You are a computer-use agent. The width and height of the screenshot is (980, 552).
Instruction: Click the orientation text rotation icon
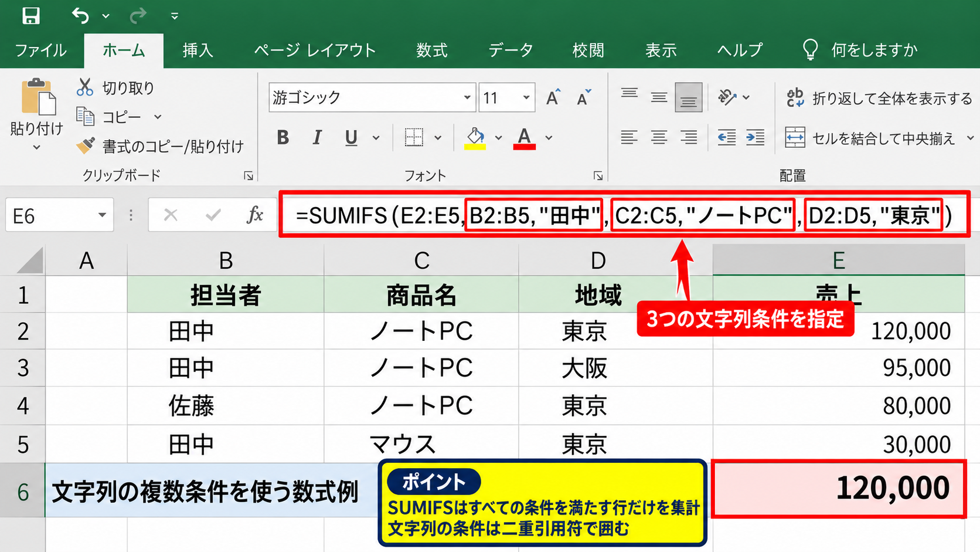[727, 97]
